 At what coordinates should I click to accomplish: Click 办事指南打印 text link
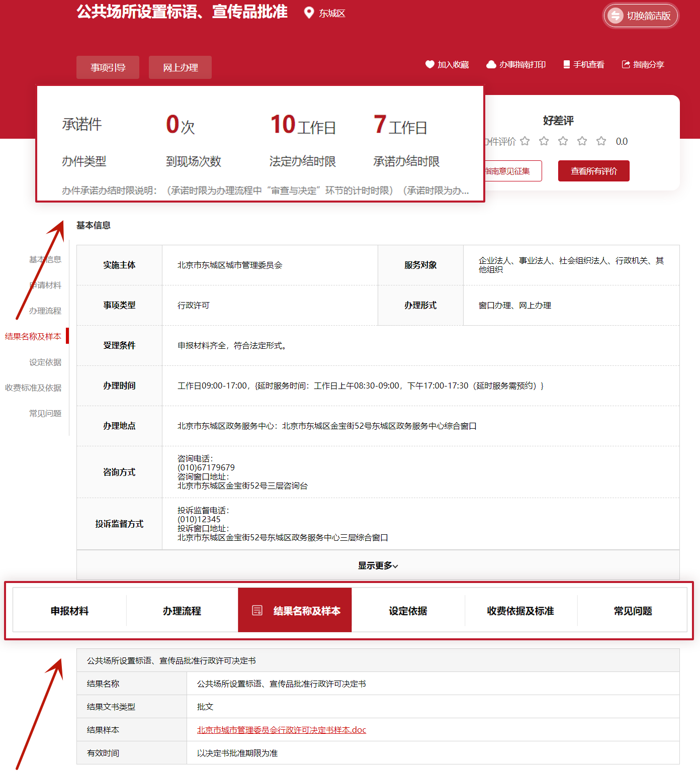tap(522, 64)
